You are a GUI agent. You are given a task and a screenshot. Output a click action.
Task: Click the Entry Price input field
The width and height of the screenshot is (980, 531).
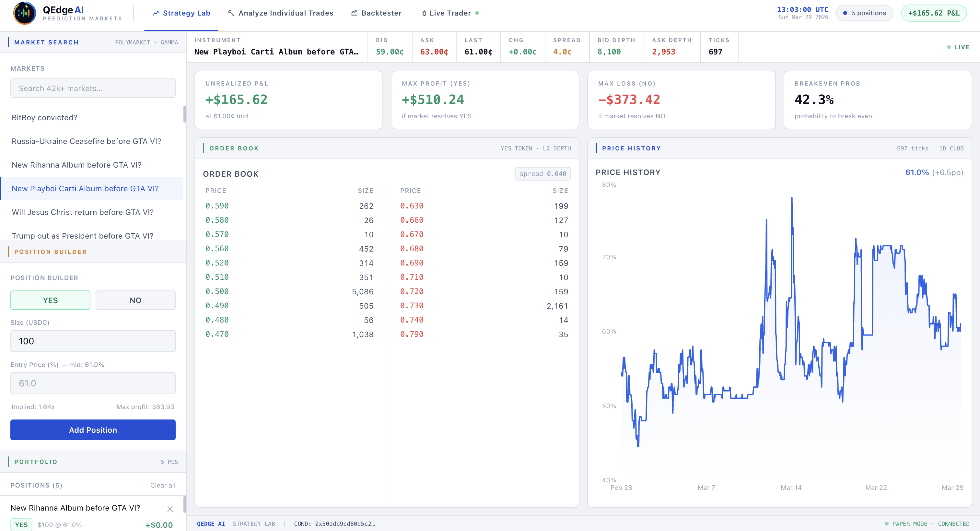tap(93, 383)
